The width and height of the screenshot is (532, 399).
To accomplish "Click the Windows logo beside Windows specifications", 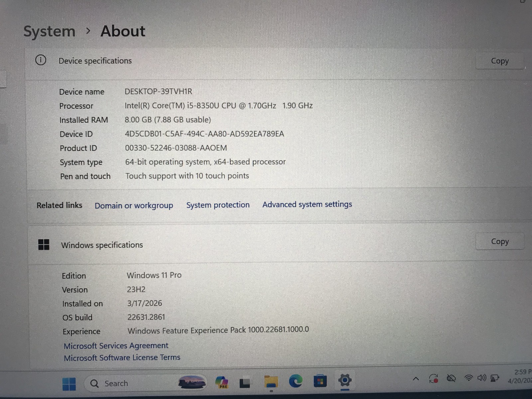I will pos(44,245).
